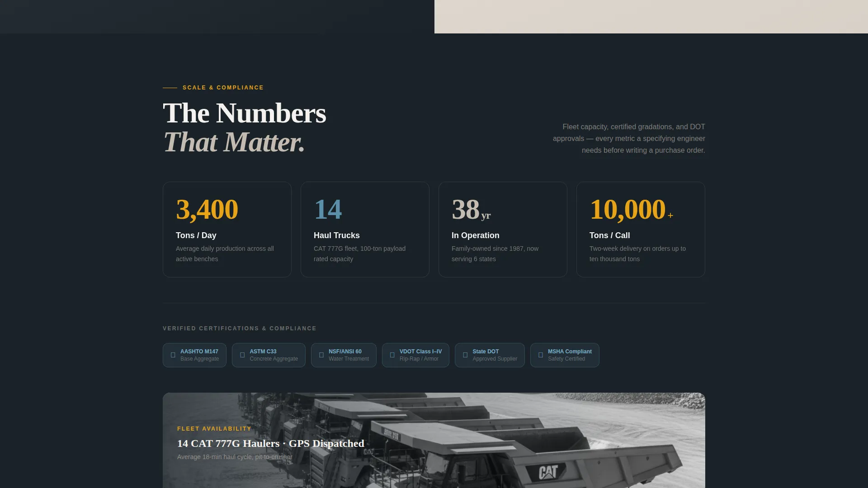Click the 10,000+ figure in the Tons / Call card
The image size is (868, 488).
click(632, 210)
